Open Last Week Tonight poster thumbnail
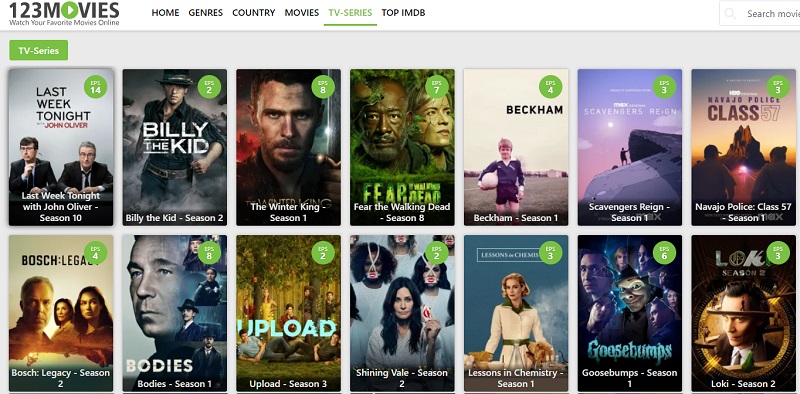This screenshot has width=800, height=394. click(61, 147)
